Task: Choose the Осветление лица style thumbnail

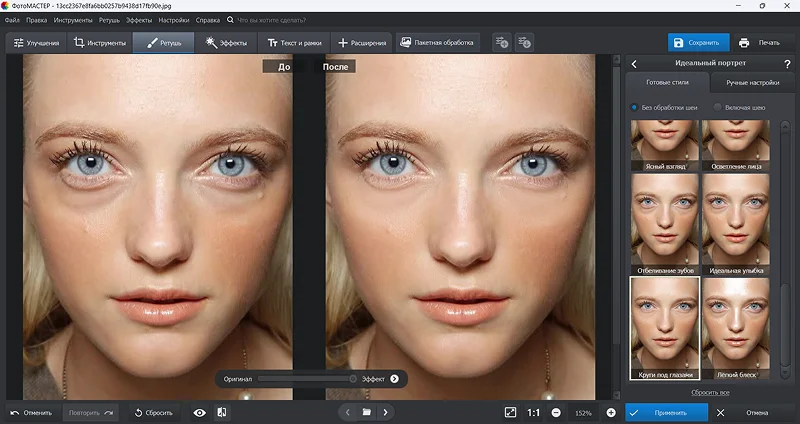Action: 736,145
